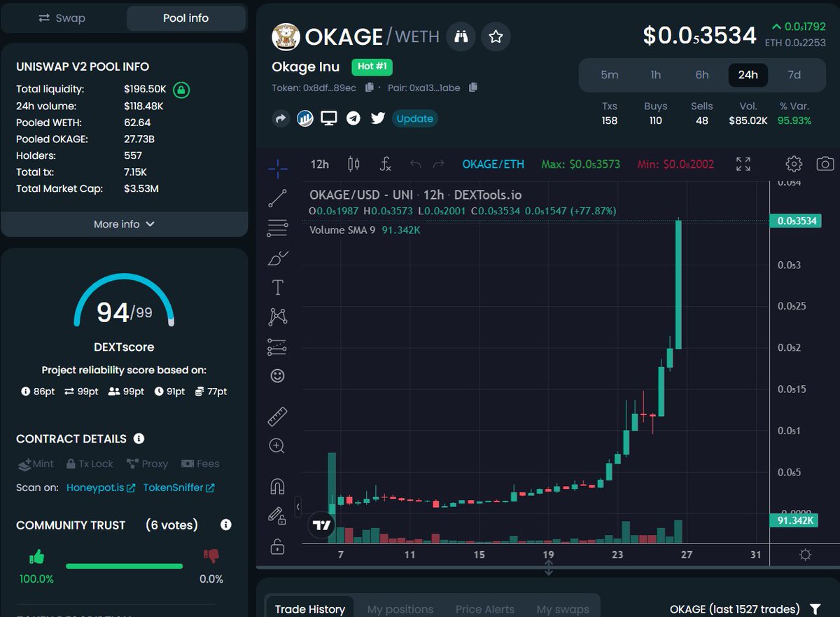Open candlestick chart style selector

[353, 164]
